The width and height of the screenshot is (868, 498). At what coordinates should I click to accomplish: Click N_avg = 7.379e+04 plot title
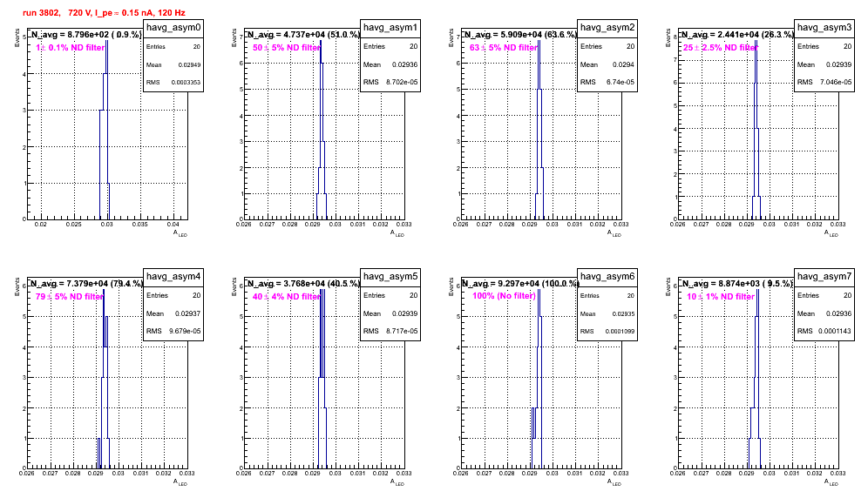(86, 283)
